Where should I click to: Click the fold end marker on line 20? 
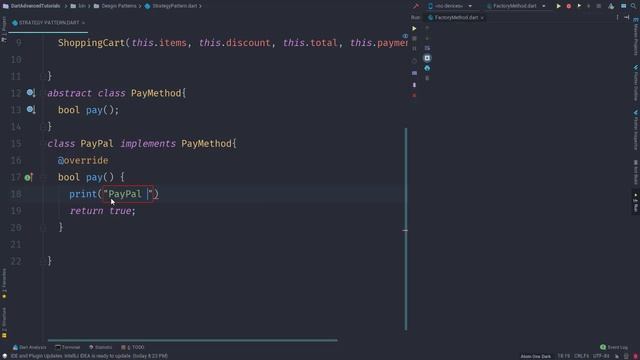point(43,227)
